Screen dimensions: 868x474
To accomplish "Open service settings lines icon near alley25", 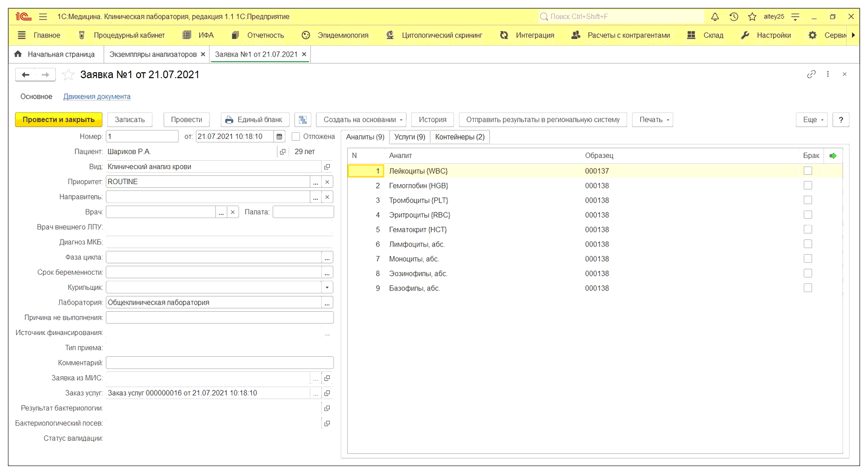I will point(795,17).
